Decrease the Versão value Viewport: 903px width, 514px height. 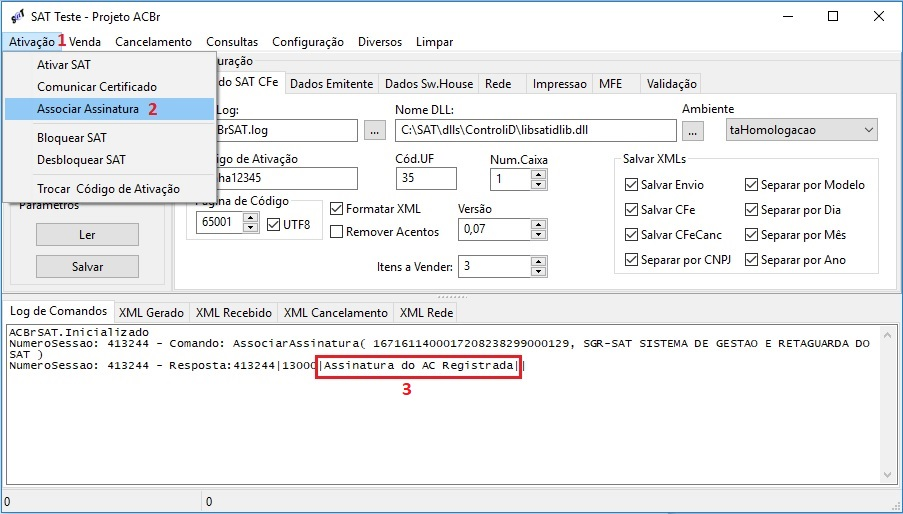(x=538, y=234)
